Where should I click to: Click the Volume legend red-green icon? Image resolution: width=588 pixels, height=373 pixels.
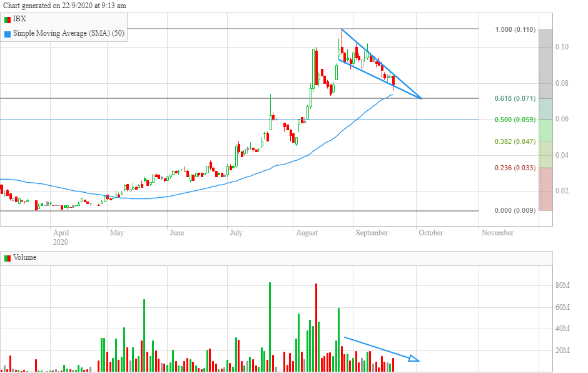pos(7,258)
